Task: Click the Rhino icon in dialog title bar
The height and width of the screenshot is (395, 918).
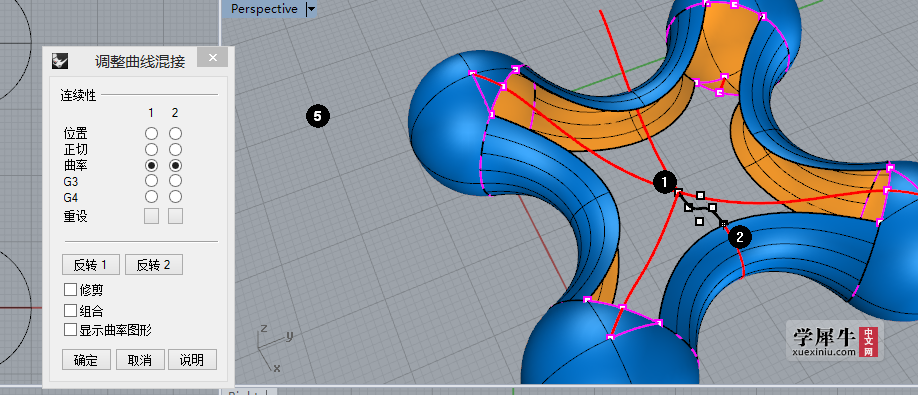Action: [60, 60]
